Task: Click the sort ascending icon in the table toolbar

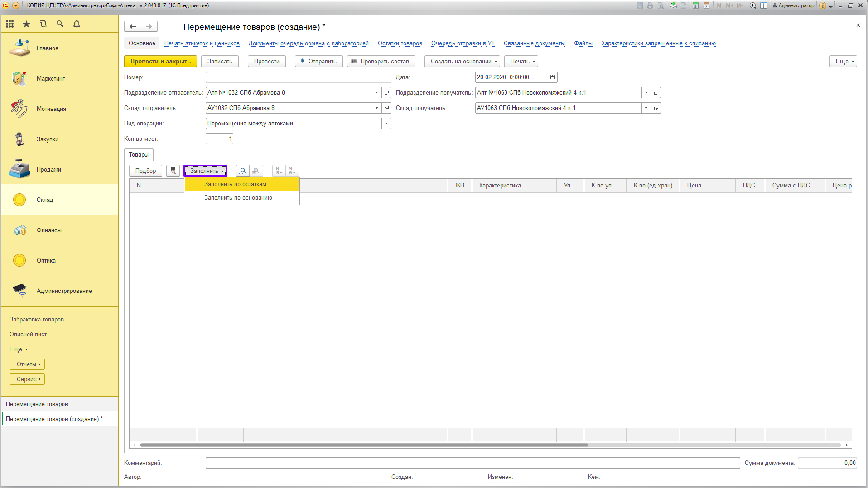Action: (x=279, y=171)
